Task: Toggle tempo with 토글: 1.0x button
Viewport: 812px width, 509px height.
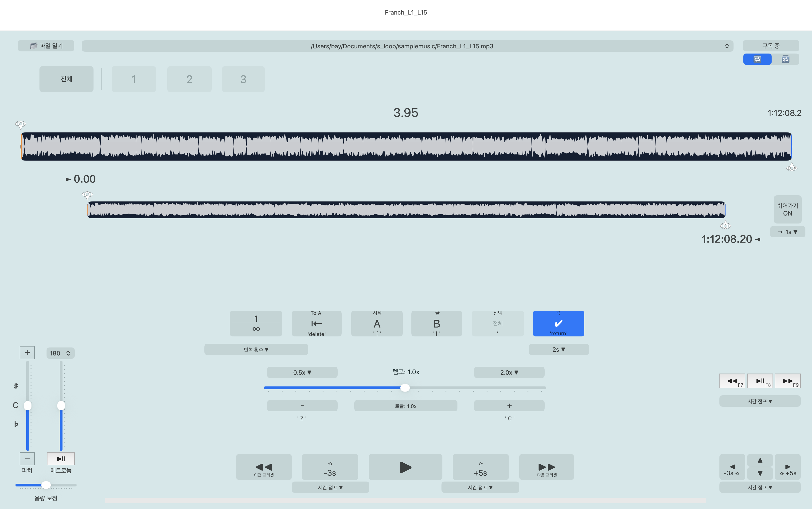Action: (x=406, y=406)
